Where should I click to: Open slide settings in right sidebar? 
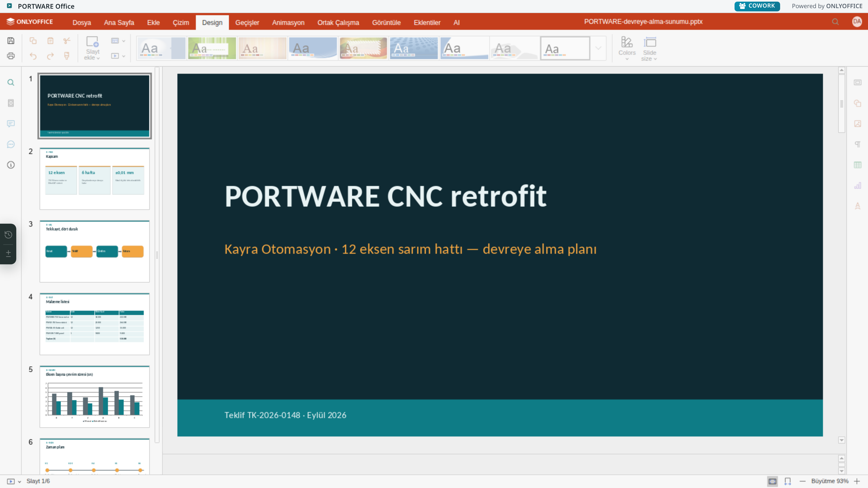click(x=857, y=82)
